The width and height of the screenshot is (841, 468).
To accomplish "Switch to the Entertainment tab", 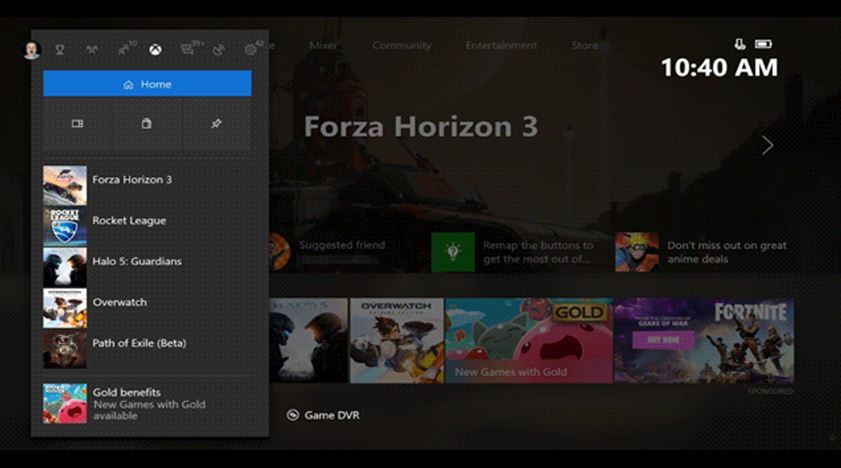I will click(x=501, y=46).
